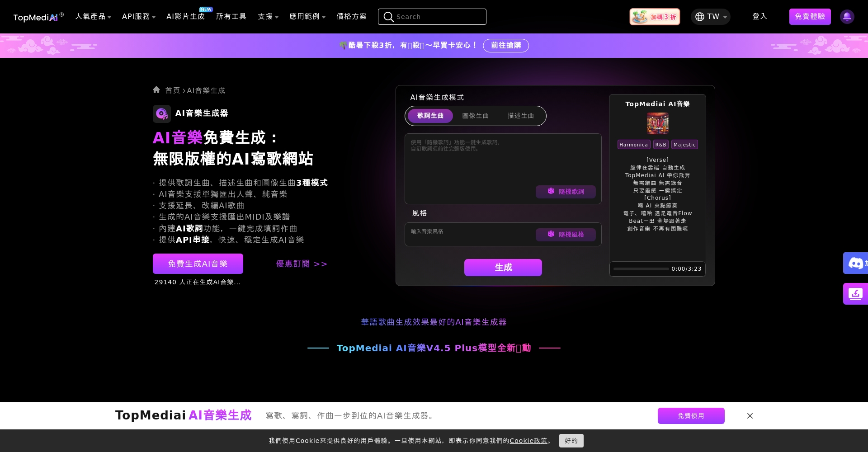Image resolution: width=868 pixels, height=452 pixels.
Task: Open AI影片生成 menu item
Action: click(185, 16)
